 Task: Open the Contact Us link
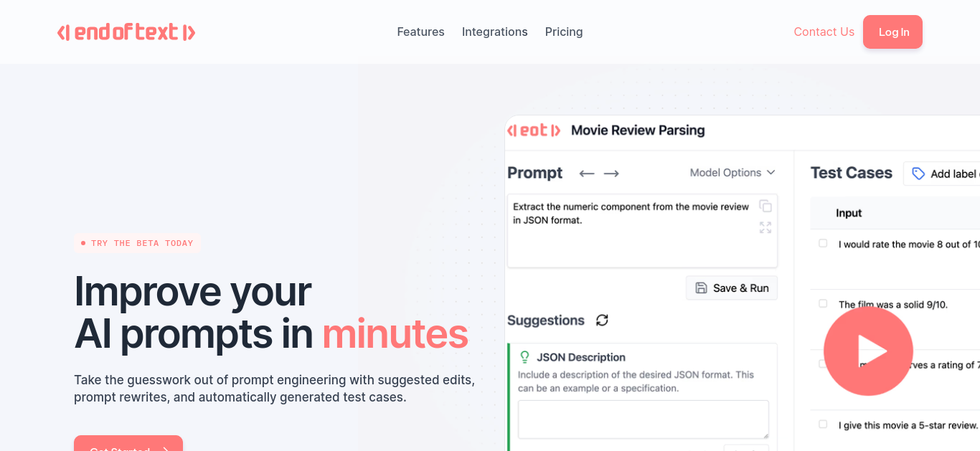824,32
